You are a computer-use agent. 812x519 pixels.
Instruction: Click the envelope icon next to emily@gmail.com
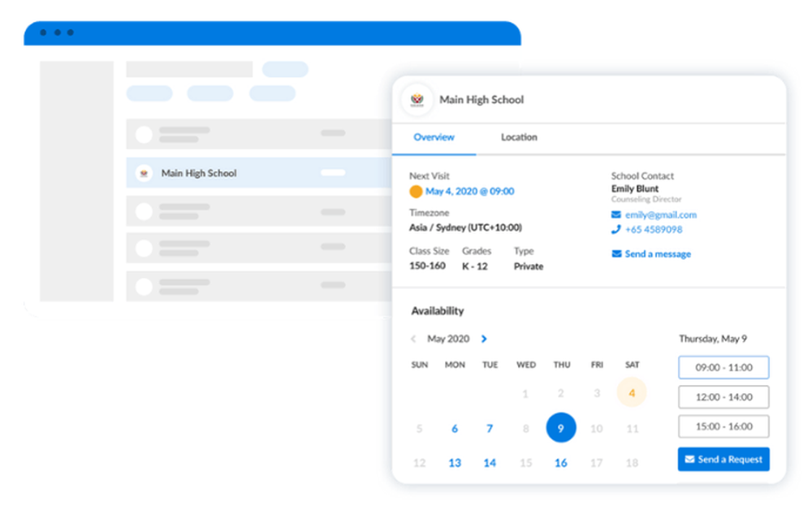coord(615,214)
